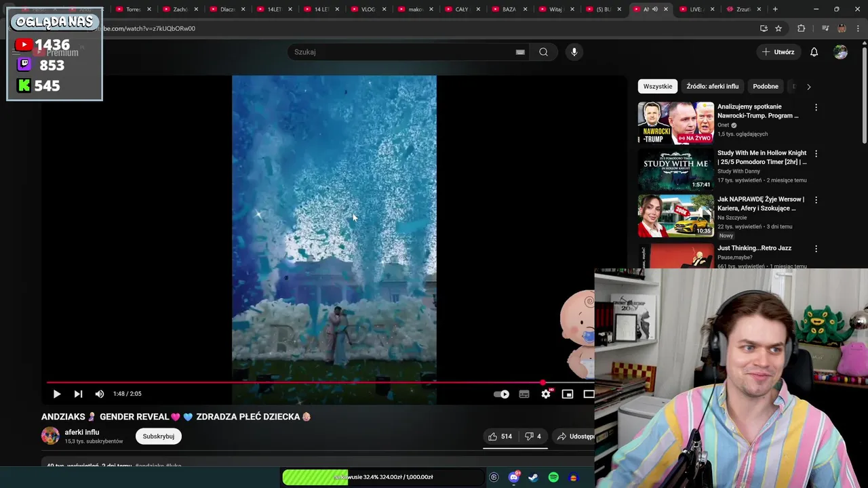
Task: Open the account avatar menu
Action: point(840,52)
